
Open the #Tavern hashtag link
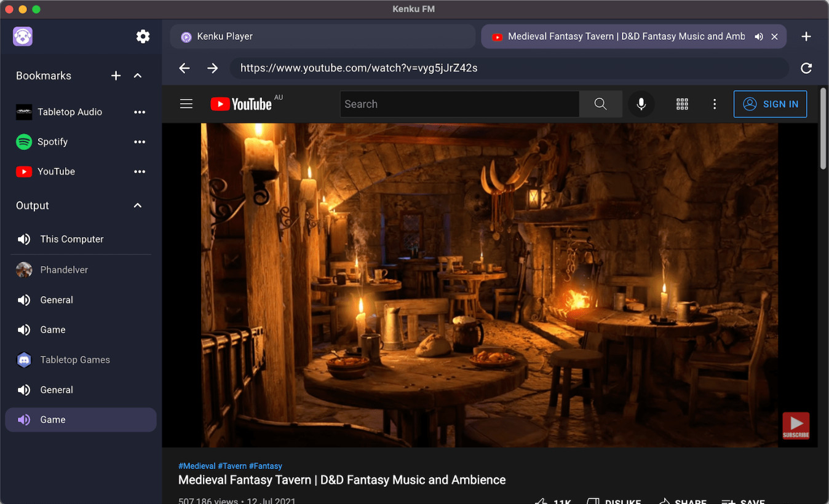point(232,466)
